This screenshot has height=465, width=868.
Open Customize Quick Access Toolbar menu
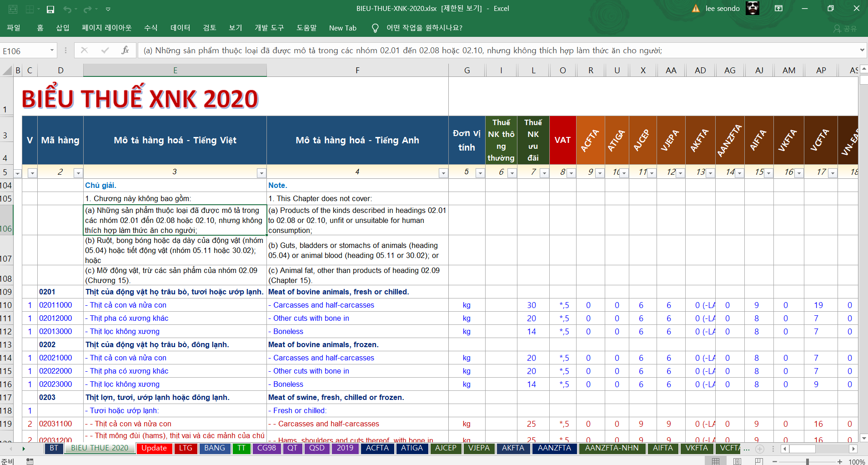[108, 9]
